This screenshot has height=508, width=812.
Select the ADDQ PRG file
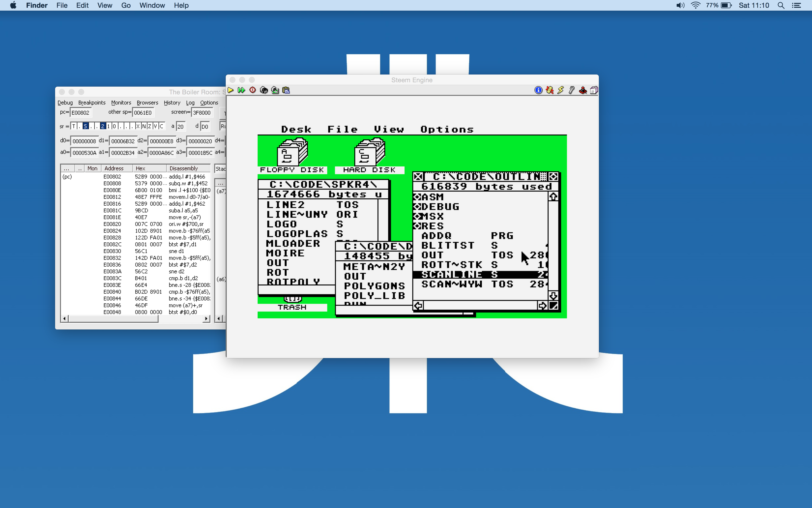(x=467, y=236)
